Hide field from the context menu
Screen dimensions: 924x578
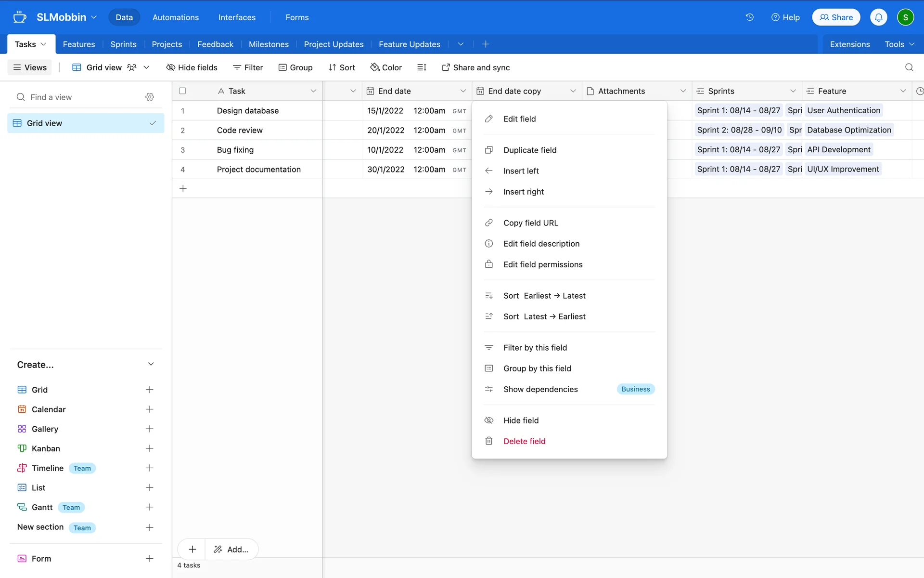[521, 420]
